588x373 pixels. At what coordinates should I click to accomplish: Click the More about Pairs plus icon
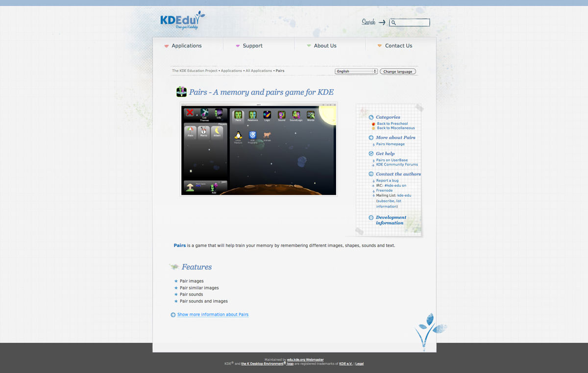pos(371,138)
